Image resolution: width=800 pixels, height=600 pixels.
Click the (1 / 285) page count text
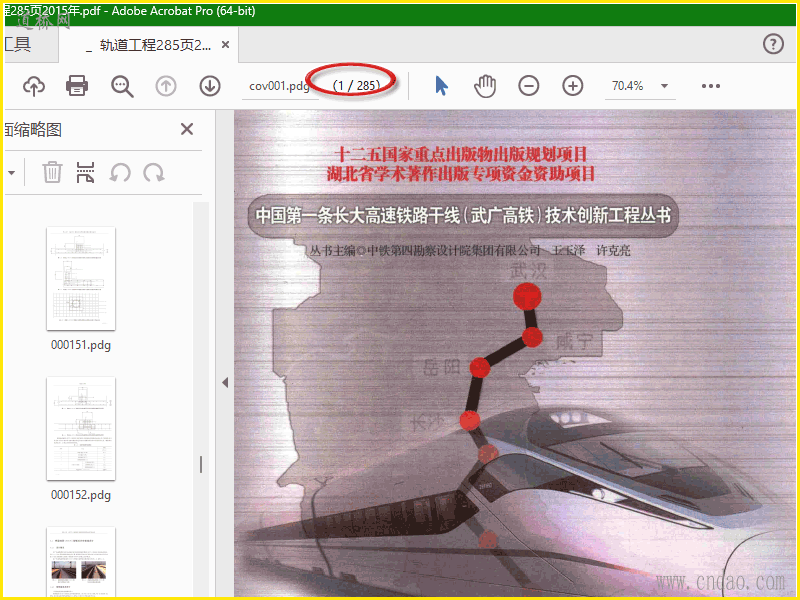[x=357, y=86]
